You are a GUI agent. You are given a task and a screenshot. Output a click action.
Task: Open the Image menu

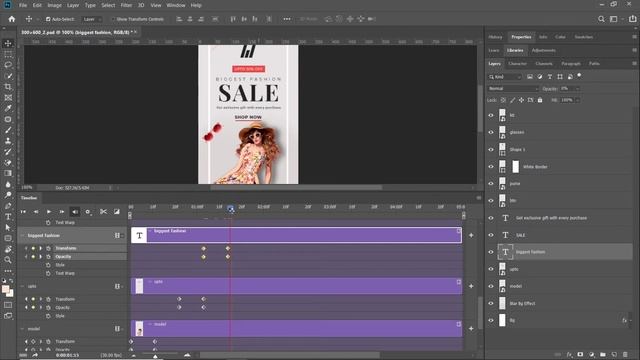(54, 5)
